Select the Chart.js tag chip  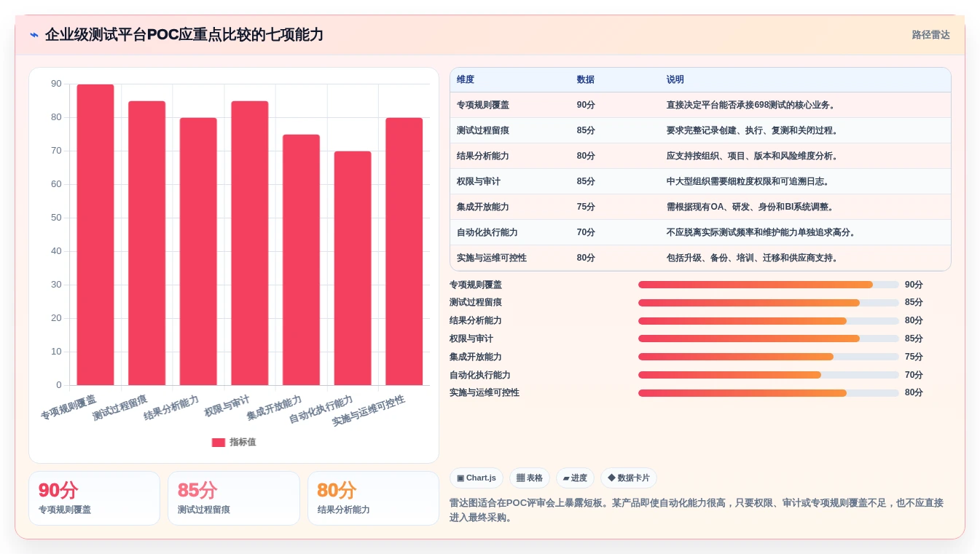click(477, 478)
